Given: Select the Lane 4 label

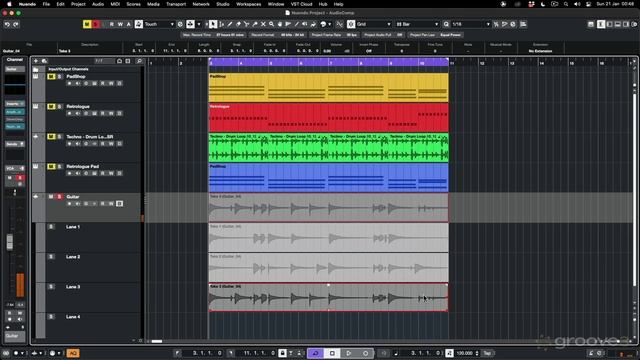Looking at the screenshot, I should [73, 317].
